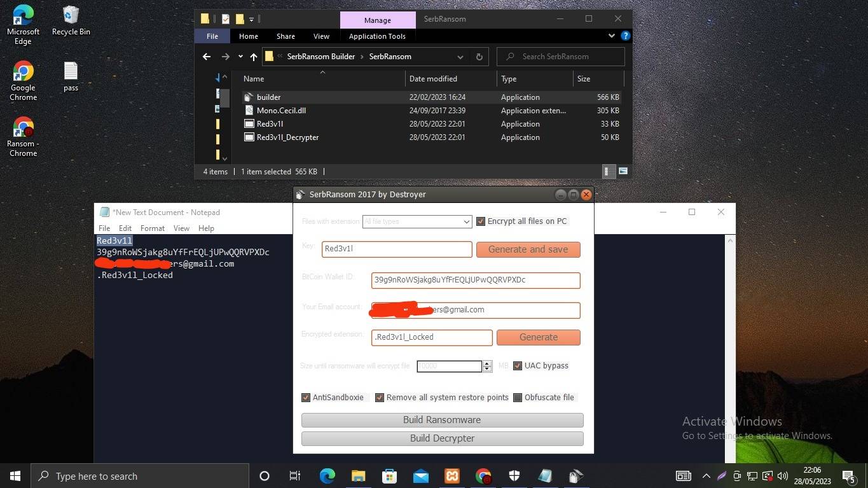Screen dimensions: 868x488
Task: Toggle Remove all system restore points checkbox
Action: pyautogui.click(x=380, y=398)
